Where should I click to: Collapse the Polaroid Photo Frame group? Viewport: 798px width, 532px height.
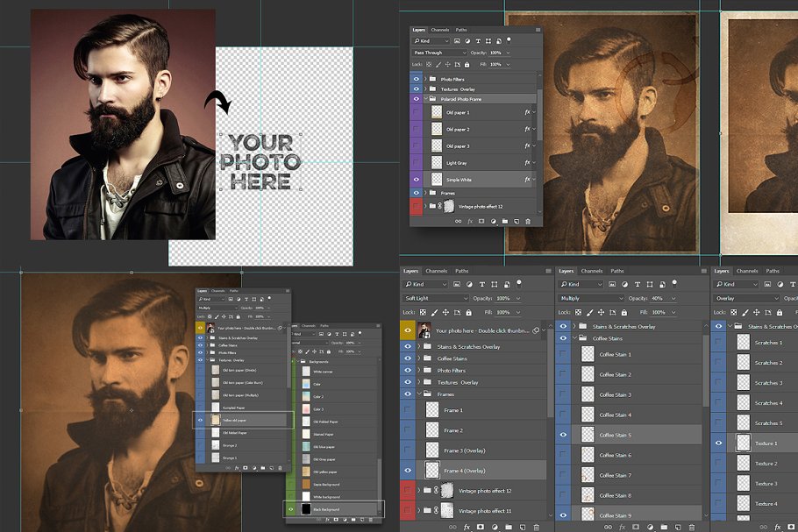425,98
